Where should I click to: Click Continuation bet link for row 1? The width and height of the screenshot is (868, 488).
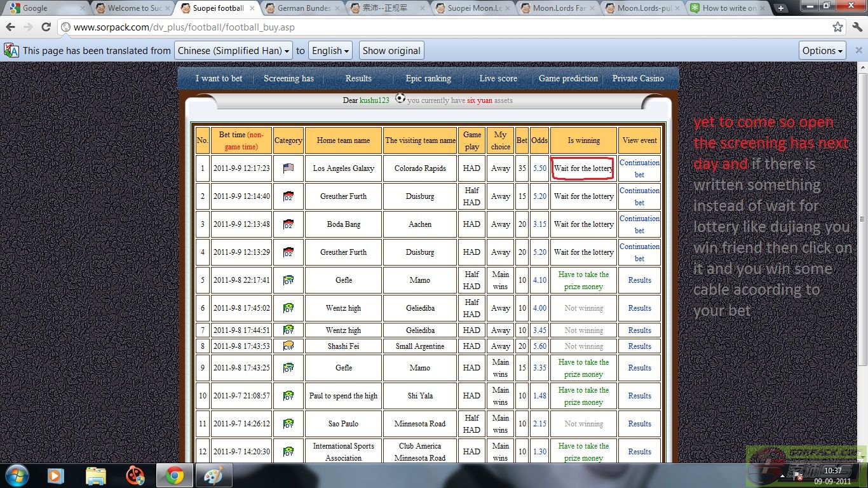click(639, 168)
